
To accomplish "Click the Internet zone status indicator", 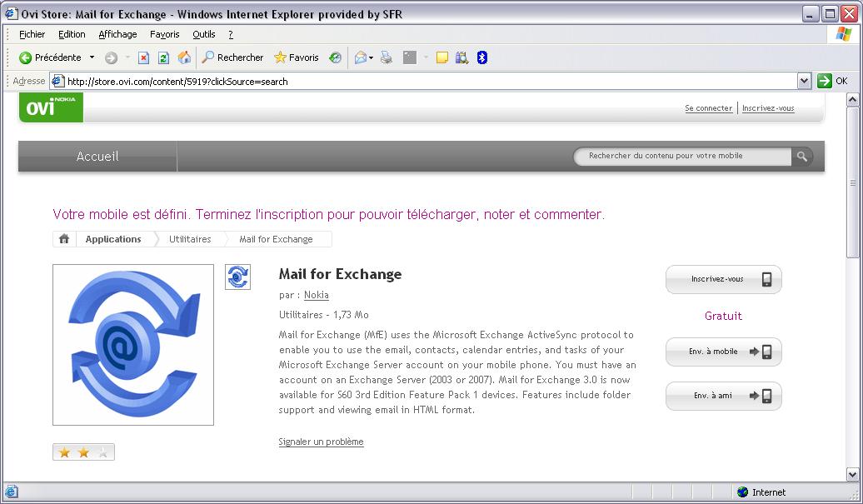I will click(x=762, y=492).
